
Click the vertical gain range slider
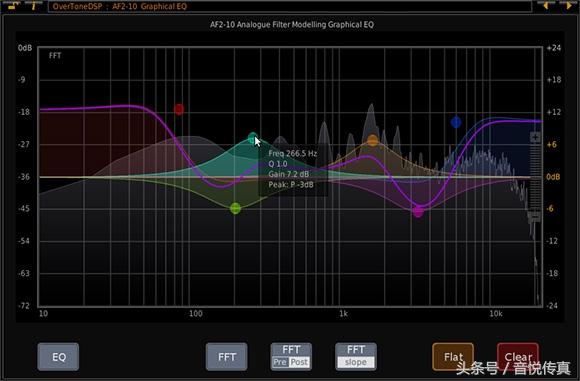coord(535,177)
